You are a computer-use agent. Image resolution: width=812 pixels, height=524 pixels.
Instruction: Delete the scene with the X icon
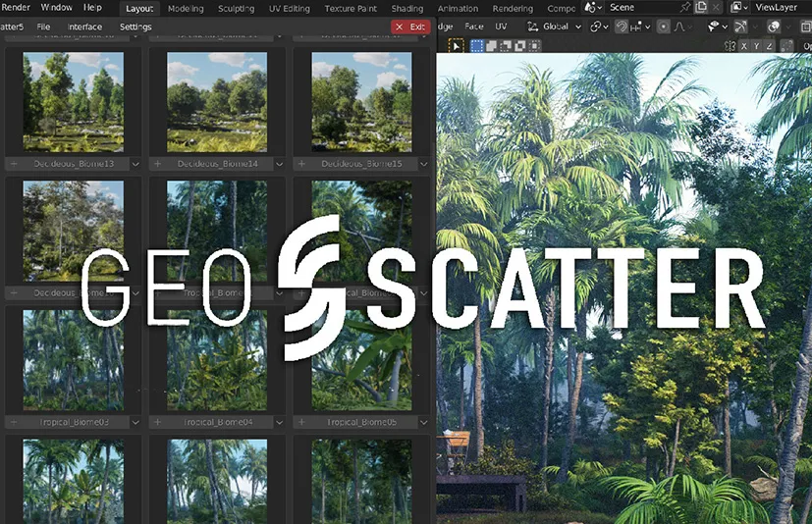(x=716, y=7)
